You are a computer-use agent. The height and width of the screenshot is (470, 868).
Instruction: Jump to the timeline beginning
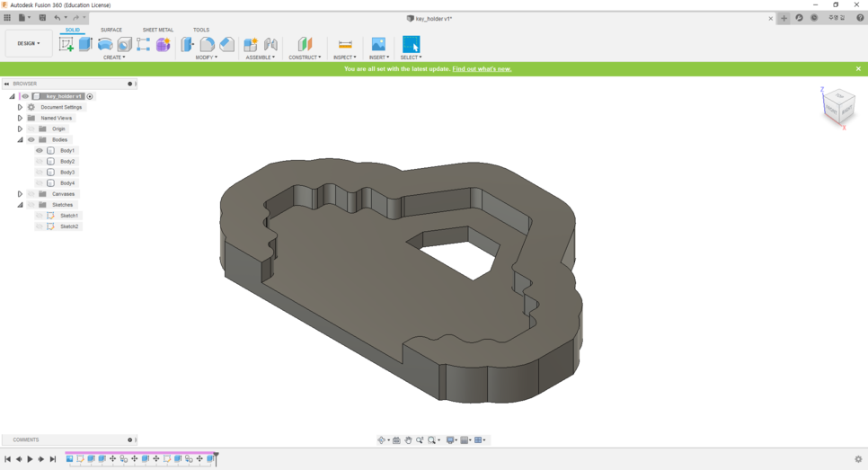pyautogui.click(x=8, y=459)
